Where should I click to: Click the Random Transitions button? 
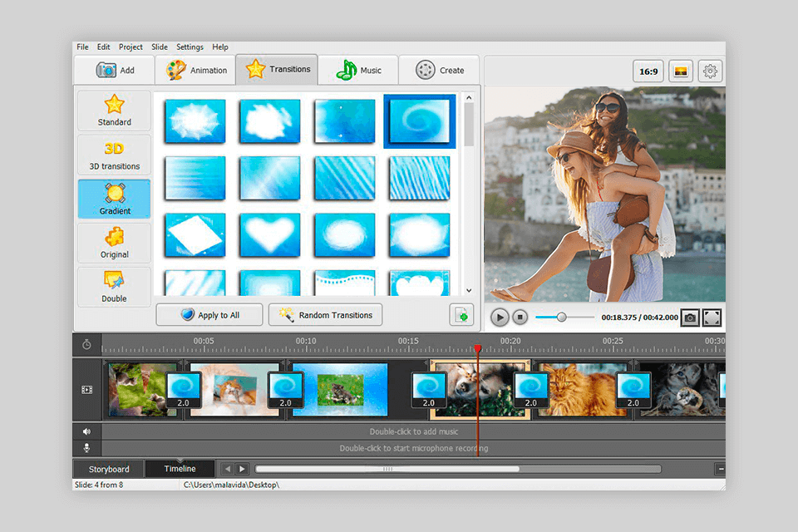pyautogui.click(x=325, y=315)
